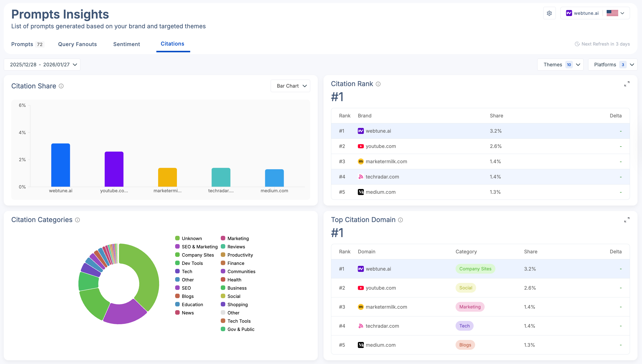Open the Themes dropdown
Image resolution: width=642 pixels, height=364 pixels.
click(x=560, y=65)
